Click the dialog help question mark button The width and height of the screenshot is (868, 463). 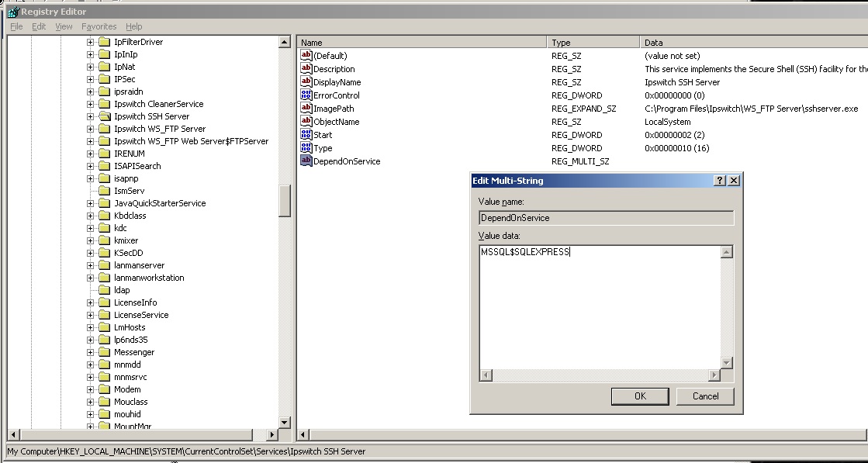(x=720, y=181)
